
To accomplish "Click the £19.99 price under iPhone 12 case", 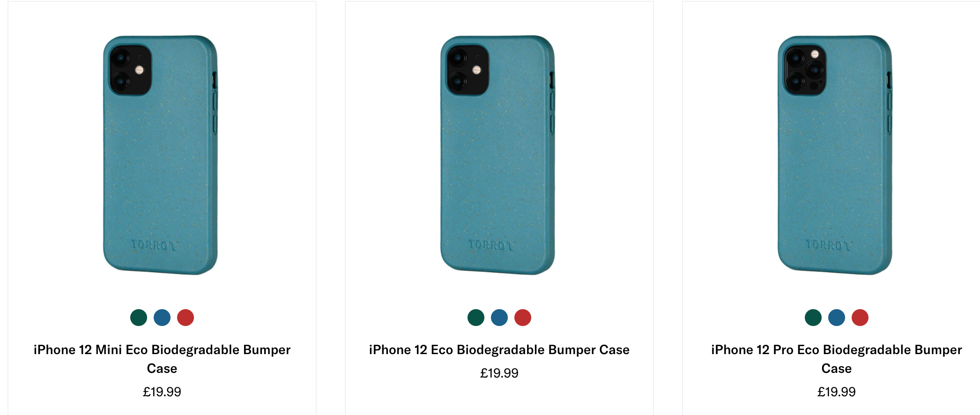I will coord(499,373).
